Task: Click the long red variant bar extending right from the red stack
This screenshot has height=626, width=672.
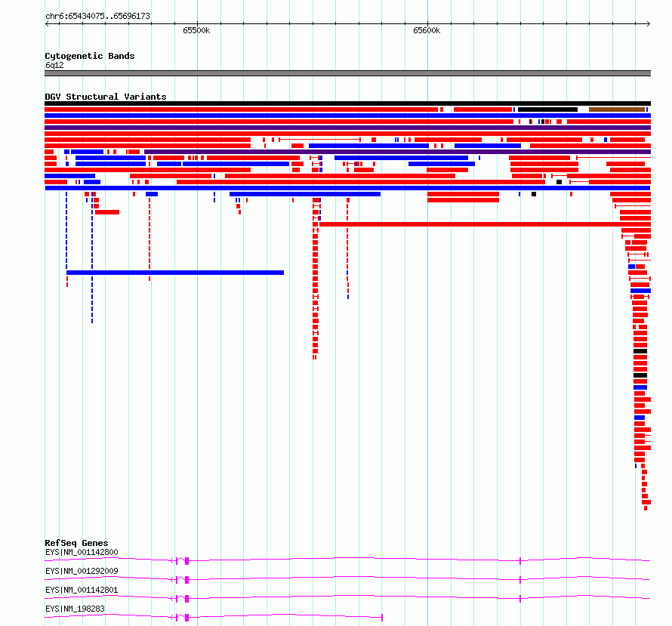Action: coord(485,224)
